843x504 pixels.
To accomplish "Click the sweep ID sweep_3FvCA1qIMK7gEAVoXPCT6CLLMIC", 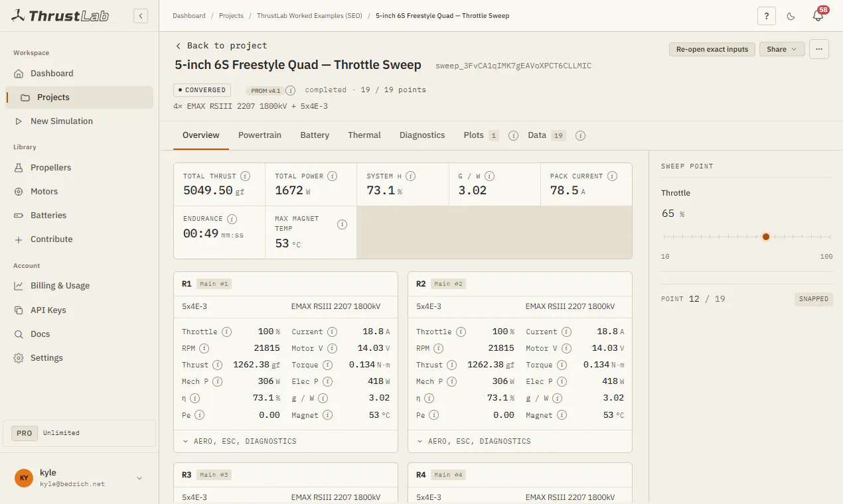I will tap(513, 66).
